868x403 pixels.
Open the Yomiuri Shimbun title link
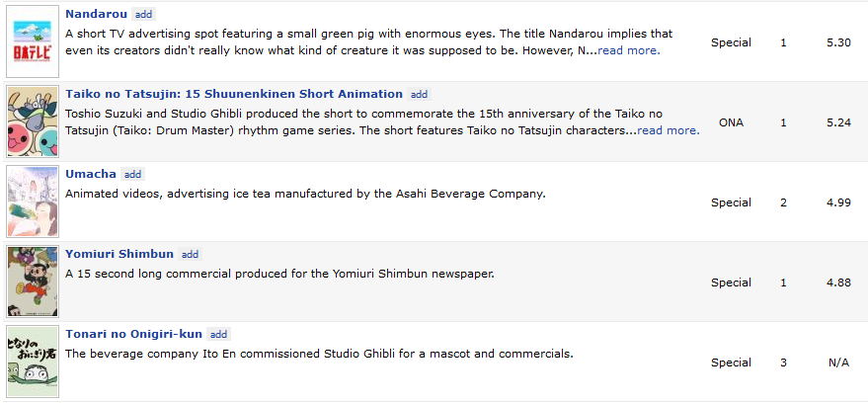tap(119, 254)
